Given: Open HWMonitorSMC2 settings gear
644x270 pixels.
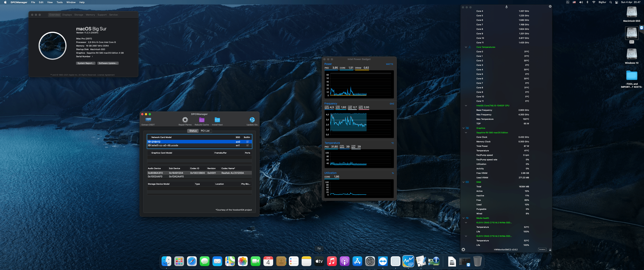Looking at the screenshot, I should (x=463, y=249).
